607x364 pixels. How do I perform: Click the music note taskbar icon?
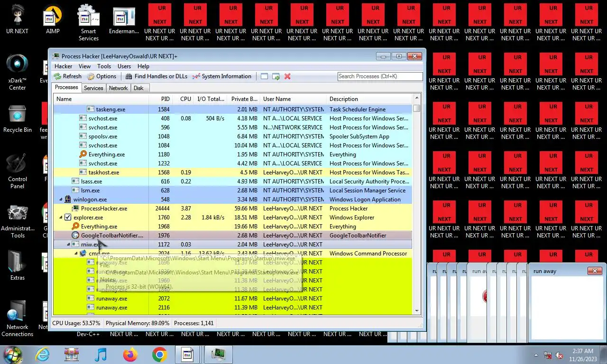coord(101,355)
